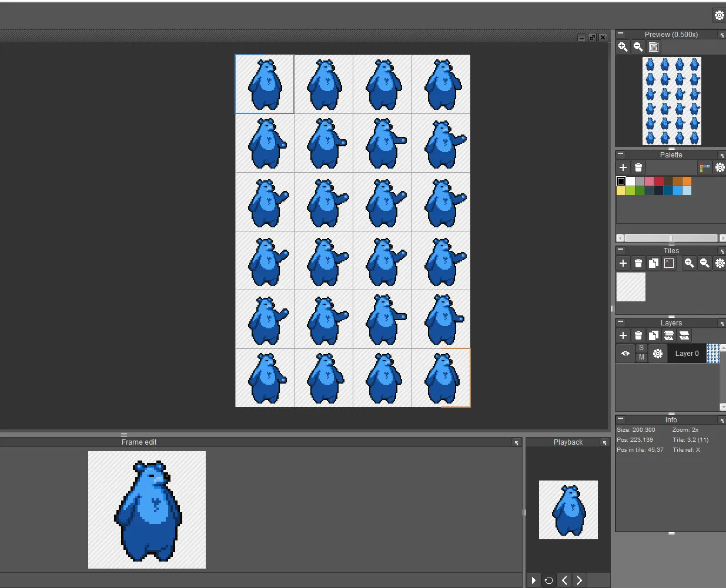Open Tiles panel settings gear

(720, 263)
